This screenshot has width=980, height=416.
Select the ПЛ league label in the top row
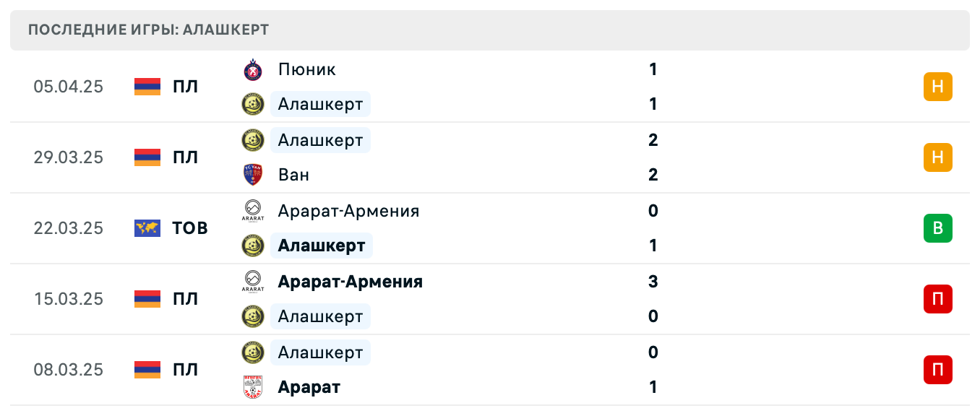tap(187, 86)
